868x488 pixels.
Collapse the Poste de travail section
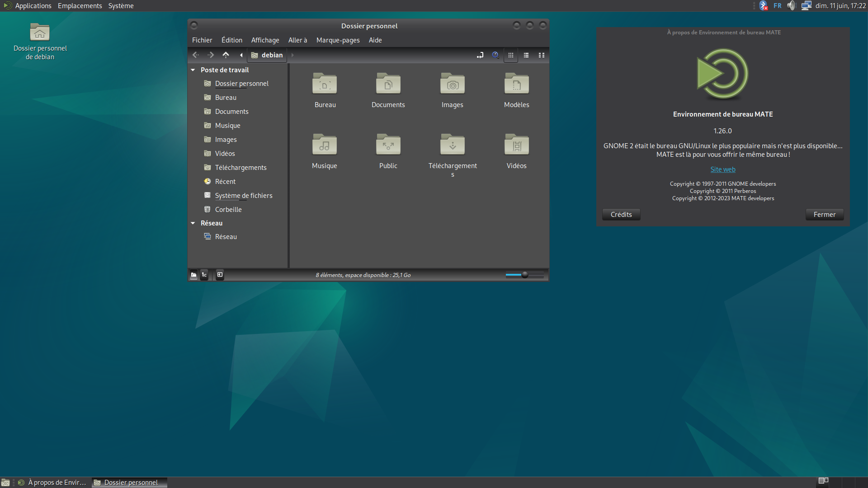click(193, 70)
